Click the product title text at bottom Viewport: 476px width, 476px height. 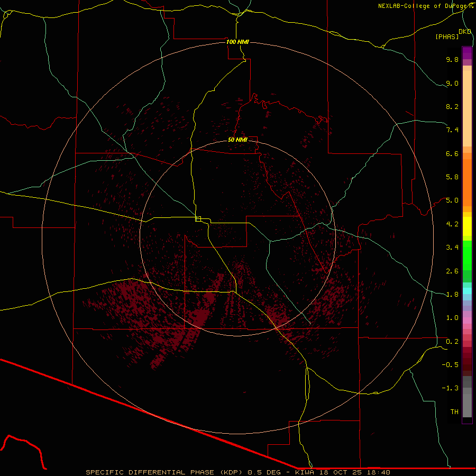click(x=237, y=472)
